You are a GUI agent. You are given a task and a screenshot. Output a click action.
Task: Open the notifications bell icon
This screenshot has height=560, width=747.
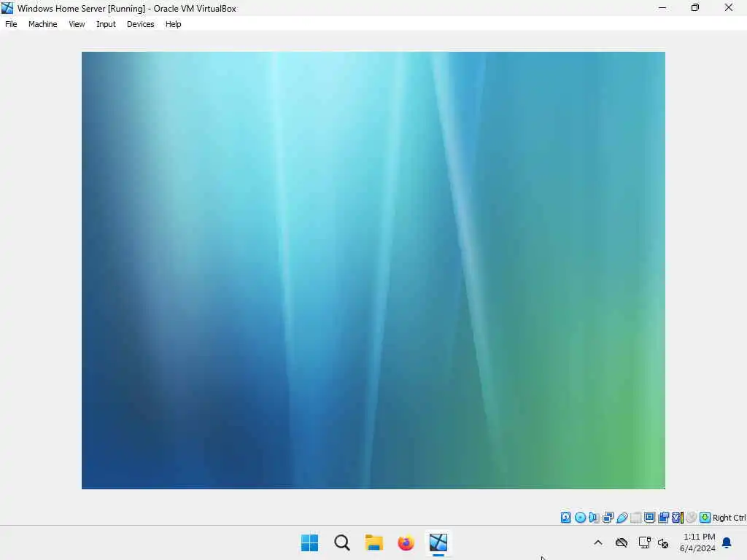727,542
